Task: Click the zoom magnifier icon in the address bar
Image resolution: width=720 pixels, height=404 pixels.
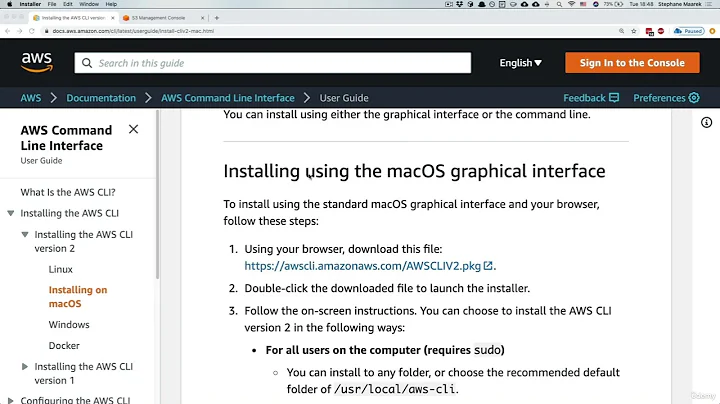Action: click(621, 31)
